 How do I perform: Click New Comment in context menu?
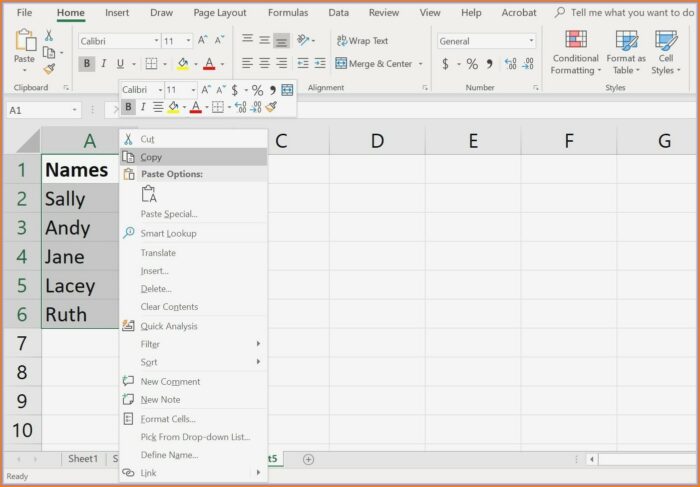point(194,382)
